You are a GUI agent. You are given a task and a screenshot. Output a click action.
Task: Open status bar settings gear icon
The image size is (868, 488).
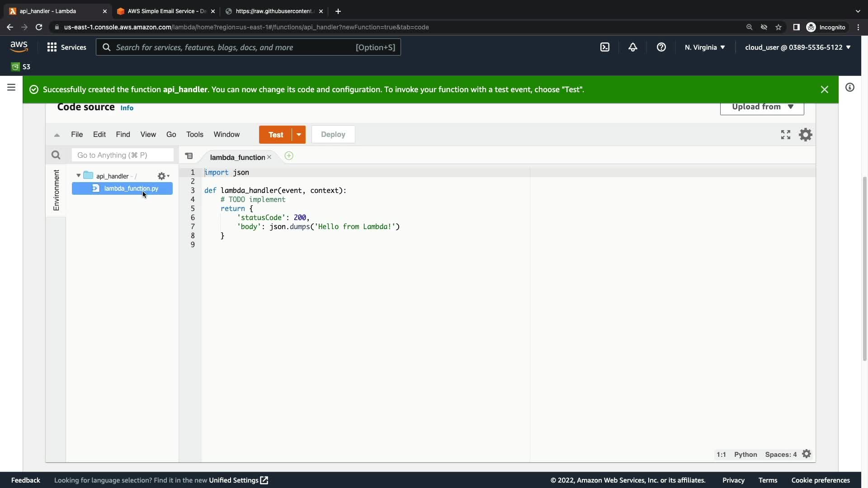(x=807, y=454)
